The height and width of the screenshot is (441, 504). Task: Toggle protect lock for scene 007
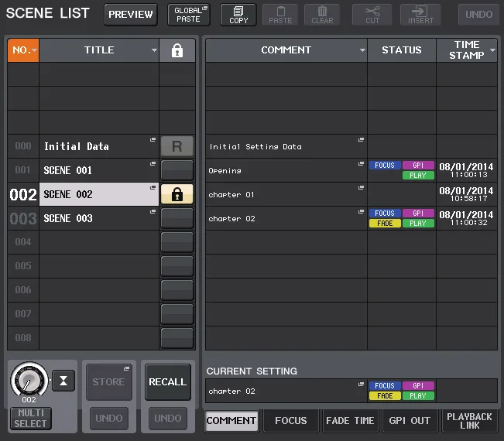(177, 314)
